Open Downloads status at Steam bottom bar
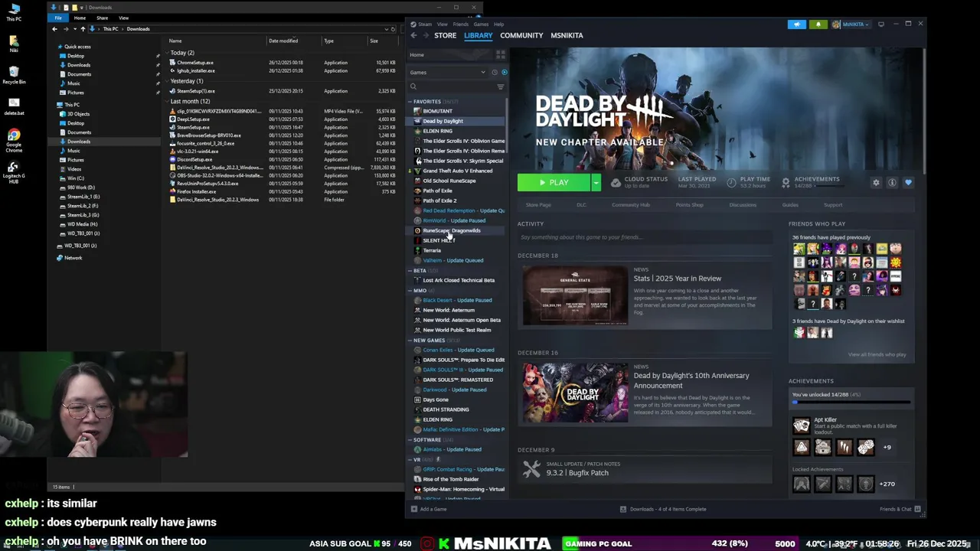 [x=663, y=509]
